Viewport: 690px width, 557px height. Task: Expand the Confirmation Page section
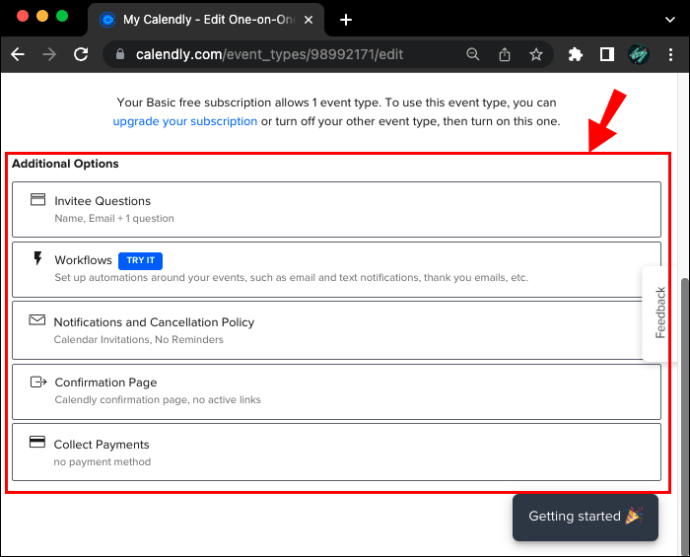[337, 392]
